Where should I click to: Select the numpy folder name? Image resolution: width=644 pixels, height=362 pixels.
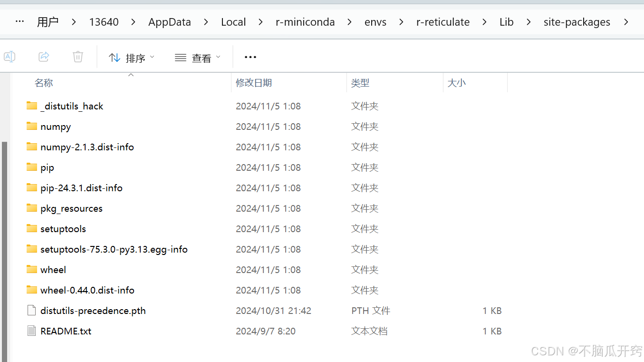[x=56, y=127]
